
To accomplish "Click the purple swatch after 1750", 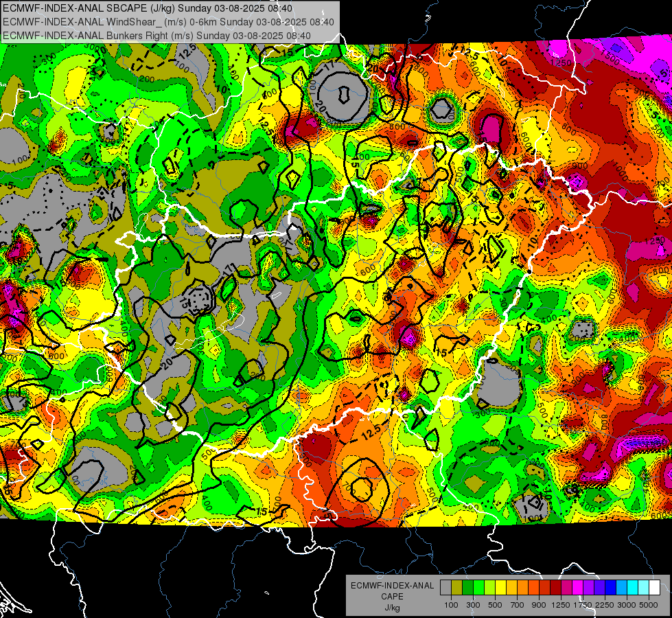I will point(589,588).
